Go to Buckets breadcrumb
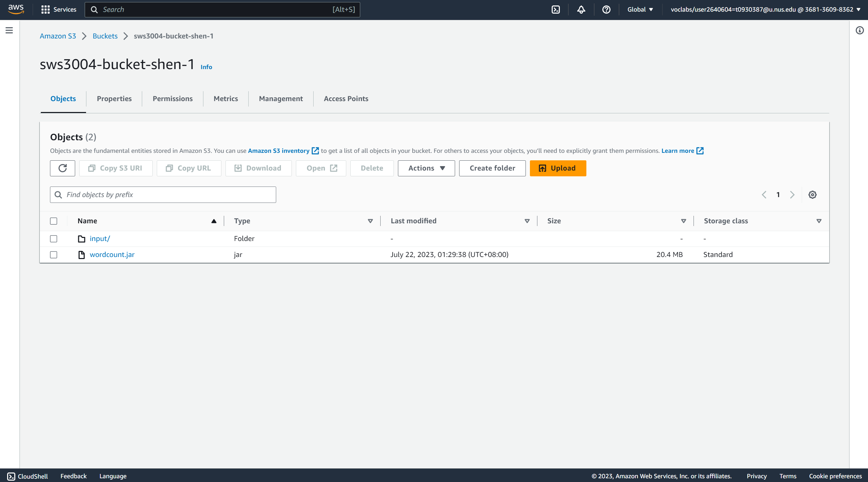Viewport: 868px width, 482px height. point(105,36)
